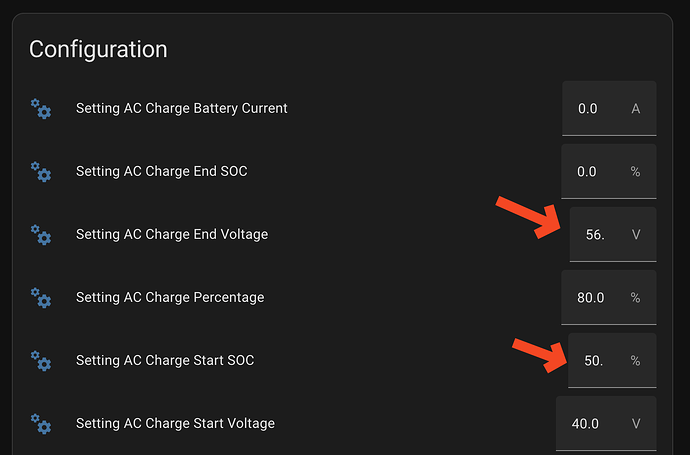The height and width of the screenshot is (455, 690).
Task: Click the AC Charge Start SOC input showing 50.
Action: point(594,360)
